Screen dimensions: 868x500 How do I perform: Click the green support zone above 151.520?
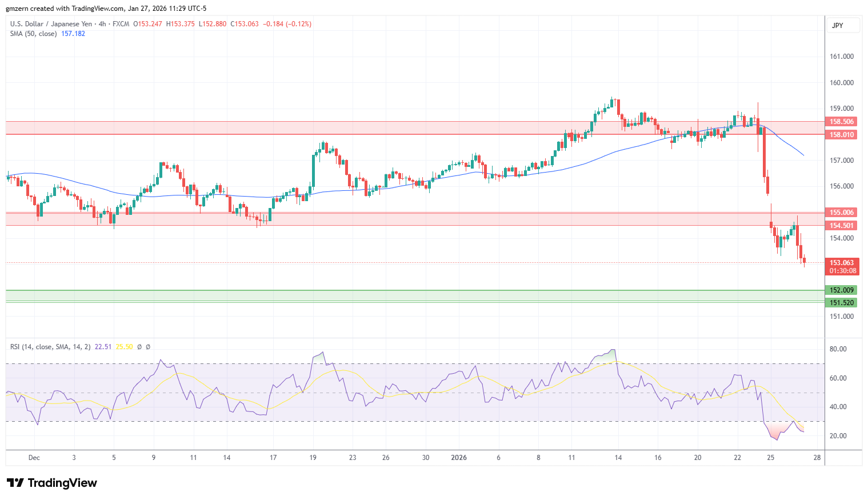(x=415, y=296)
